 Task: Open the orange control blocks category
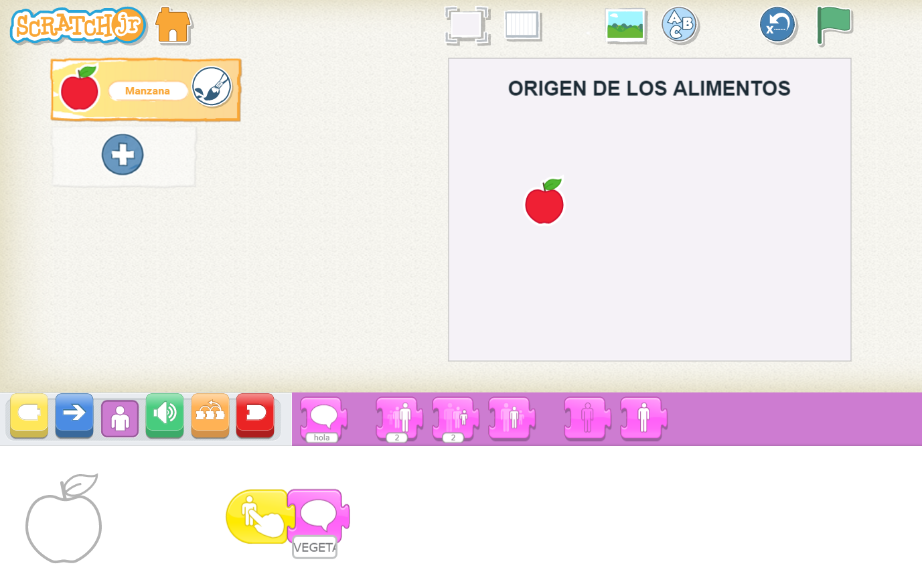tap(210, 416)
